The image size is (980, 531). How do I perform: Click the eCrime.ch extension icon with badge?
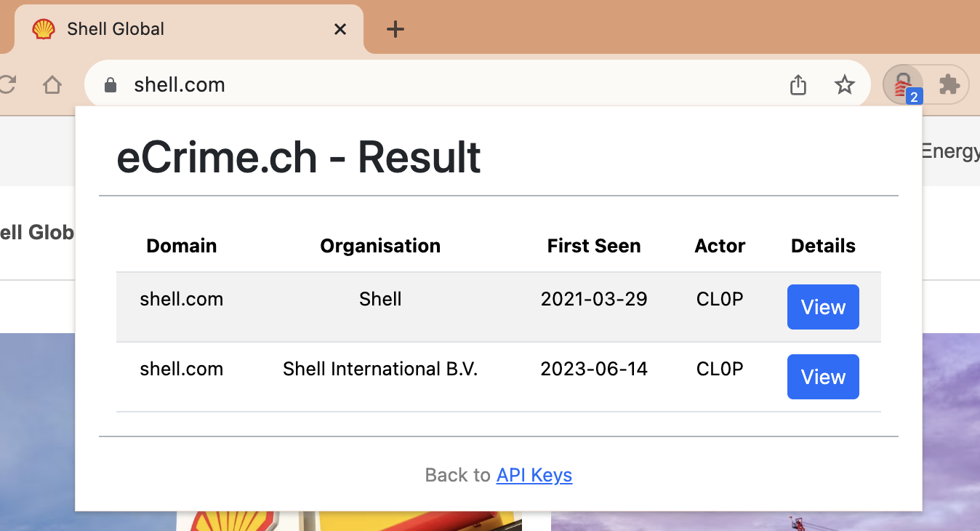pyautogui.click(x=904, y=85)
